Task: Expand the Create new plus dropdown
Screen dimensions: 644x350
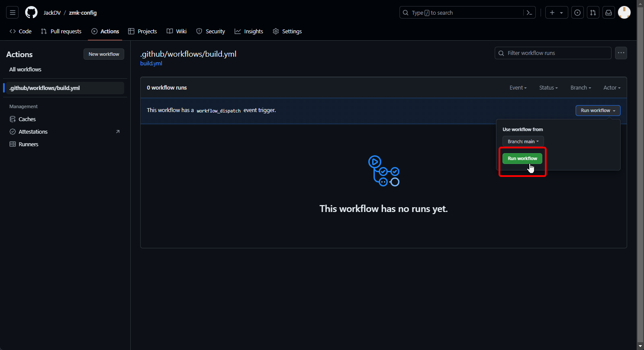Action: 556,13
